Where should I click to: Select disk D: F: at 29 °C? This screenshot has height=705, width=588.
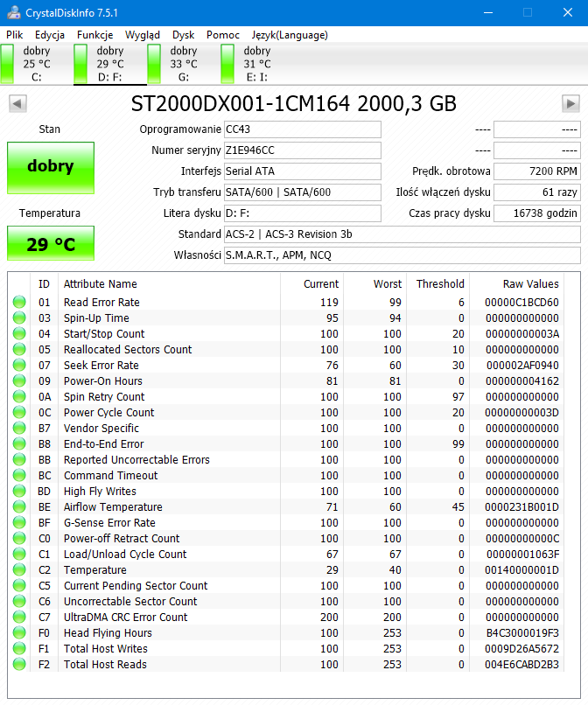110,64
